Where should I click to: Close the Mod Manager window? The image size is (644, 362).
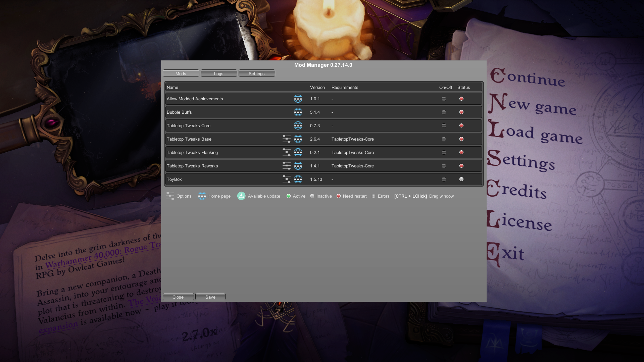coord(178,297)
